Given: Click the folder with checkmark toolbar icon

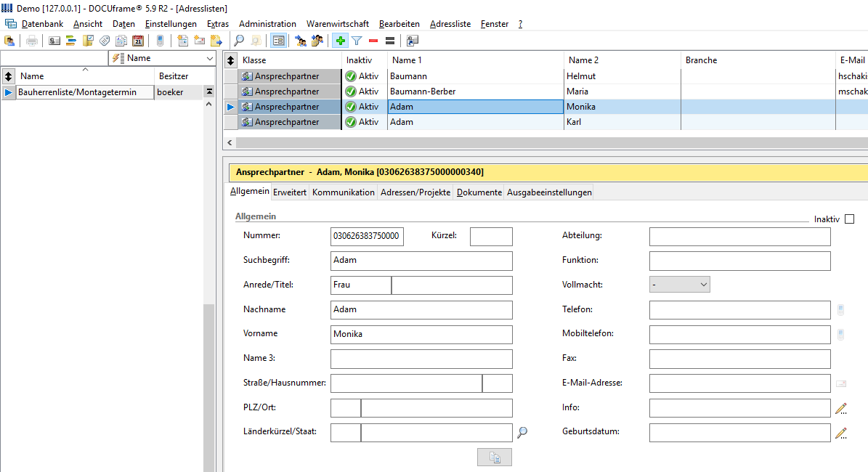Looking at the screenshot, I should 87,41.
